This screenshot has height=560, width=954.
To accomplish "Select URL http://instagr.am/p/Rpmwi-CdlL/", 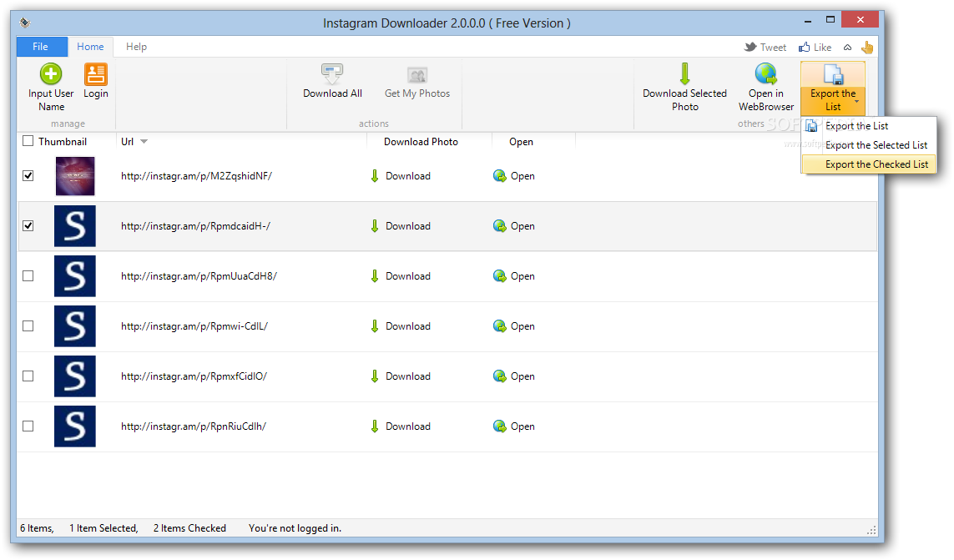I will [x=194, y=326].
